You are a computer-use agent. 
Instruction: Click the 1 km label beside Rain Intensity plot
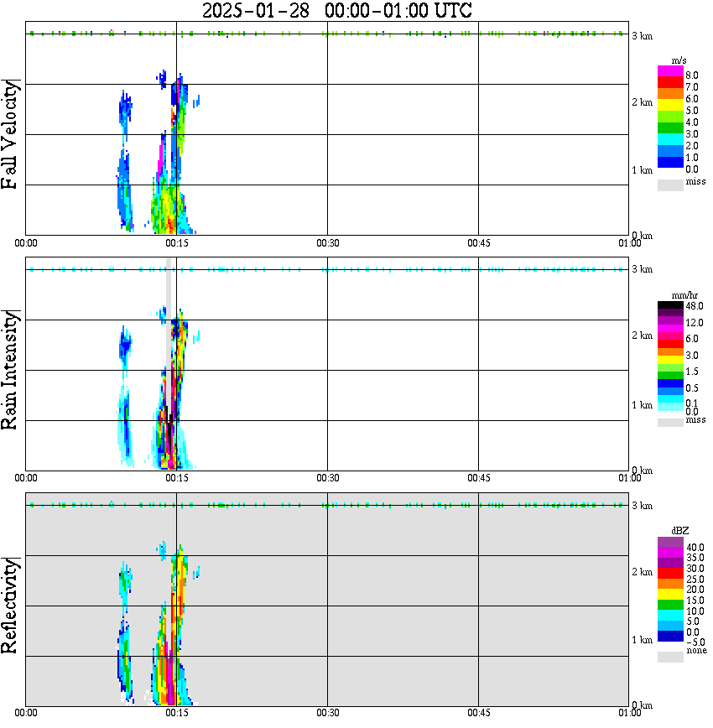(642, 405)
